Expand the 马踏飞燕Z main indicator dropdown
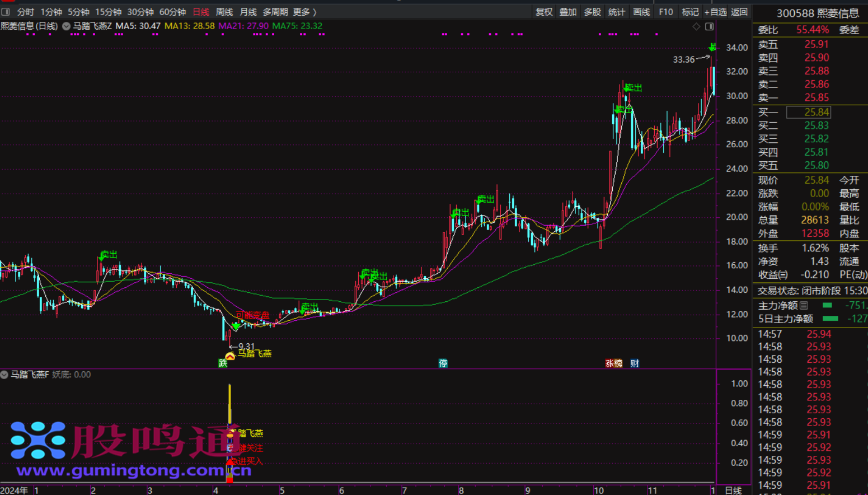The width and height of the screenshot is (868, 495). 66,26
